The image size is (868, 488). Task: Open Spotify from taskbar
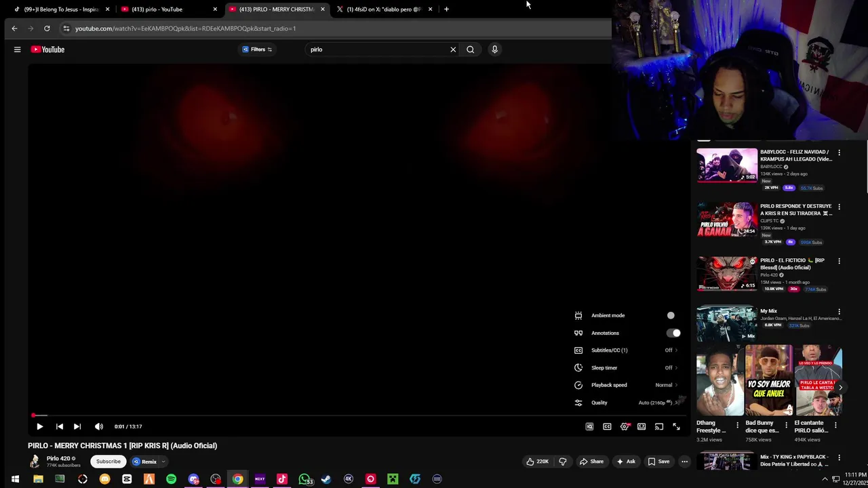pos(171,479)
